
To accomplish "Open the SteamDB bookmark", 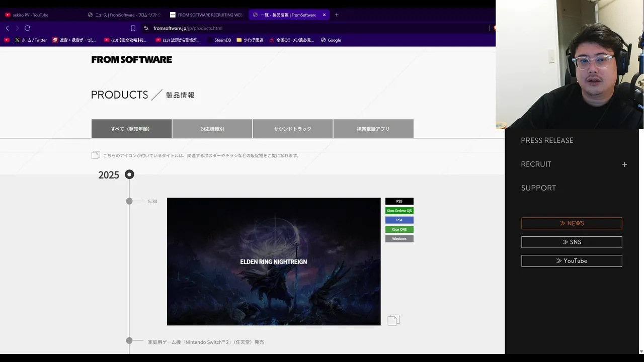I will click(219, 40).
